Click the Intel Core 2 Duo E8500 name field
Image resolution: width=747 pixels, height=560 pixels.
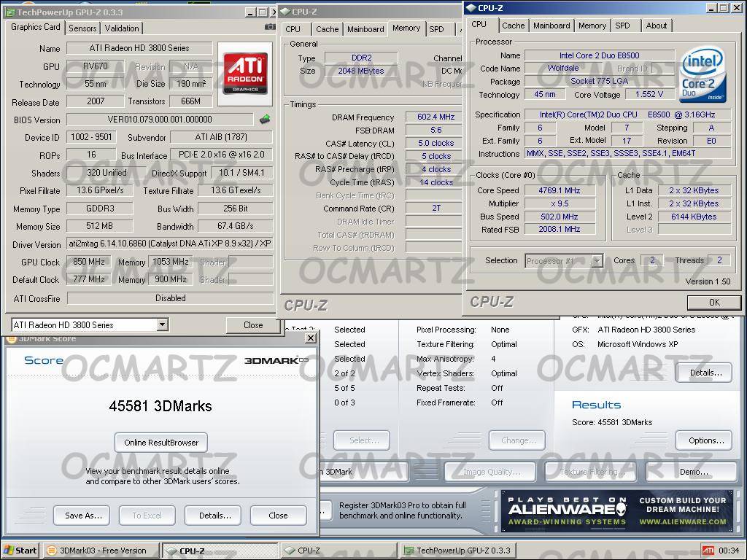tap(600, 55)
